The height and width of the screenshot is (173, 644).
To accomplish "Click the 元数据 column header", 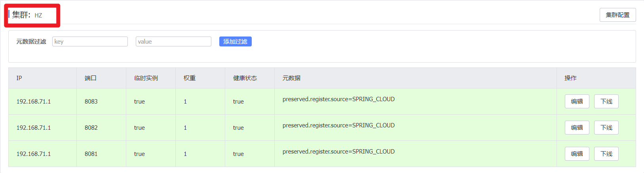I will pos(291,78).
